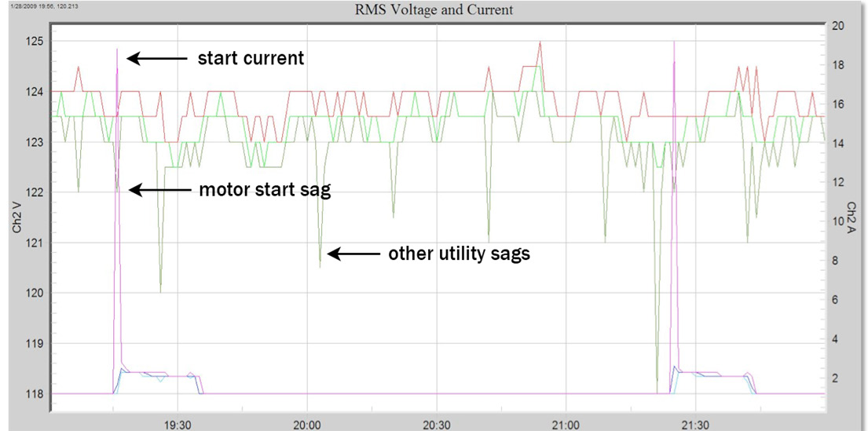868x431 pixels.
Task: Pick the 21:30 time axis label
Action: coord(696,426)
